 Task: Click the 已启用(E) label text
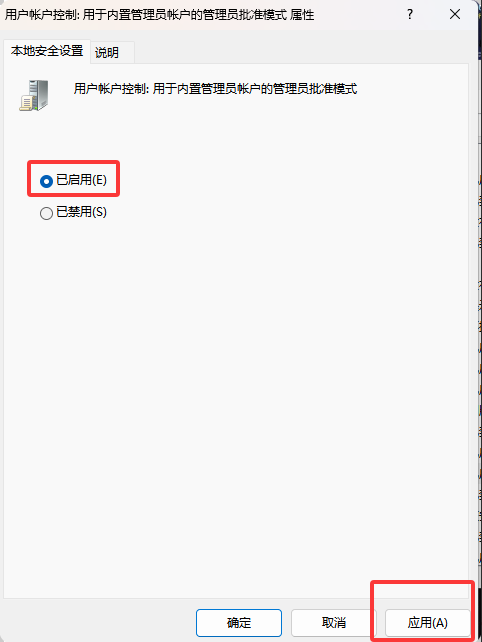(x=81, y=180)
